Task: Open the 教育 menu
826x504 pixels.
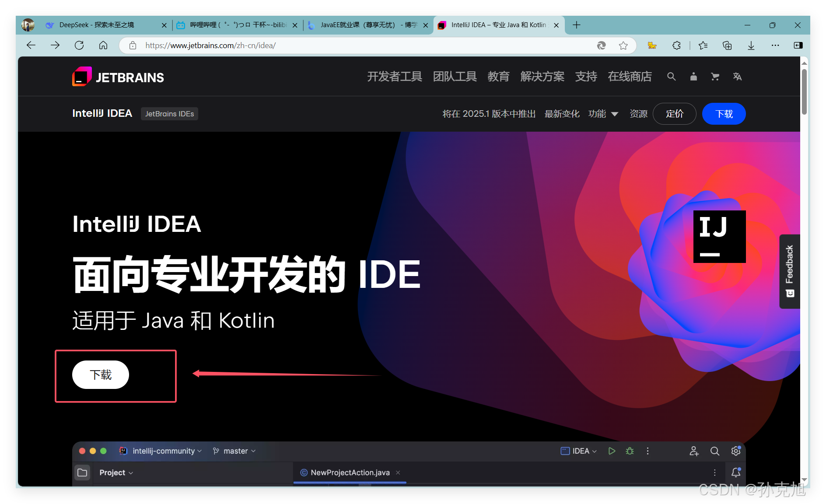Action: coord(498,77)
